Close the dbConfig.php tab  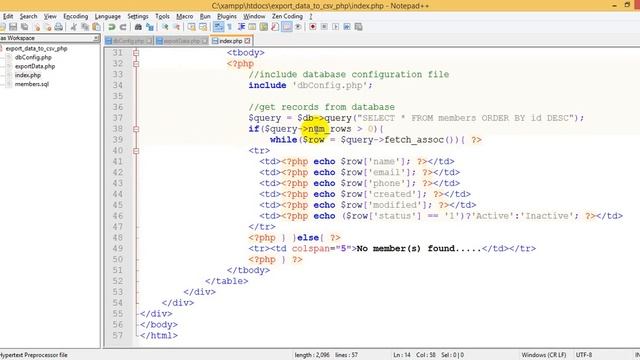pyautogui.click(x=149, y=41)
